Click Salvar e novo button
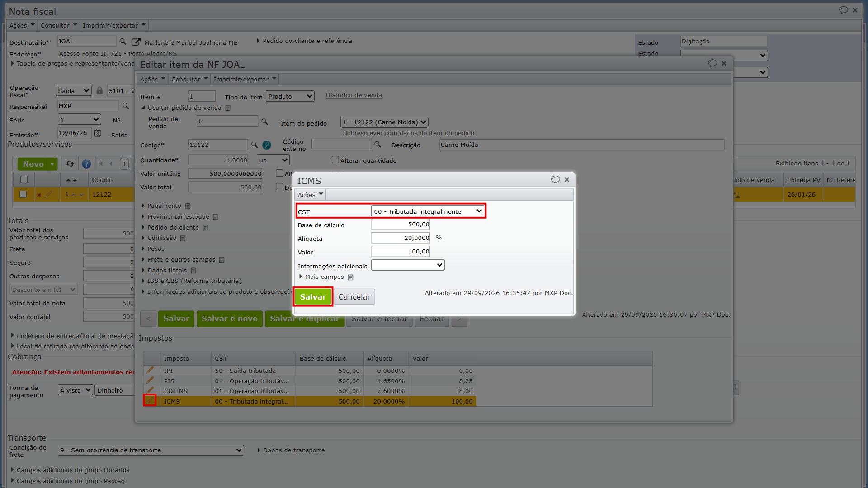Viewport: 868px width, 488px height. tap(229, 319)
